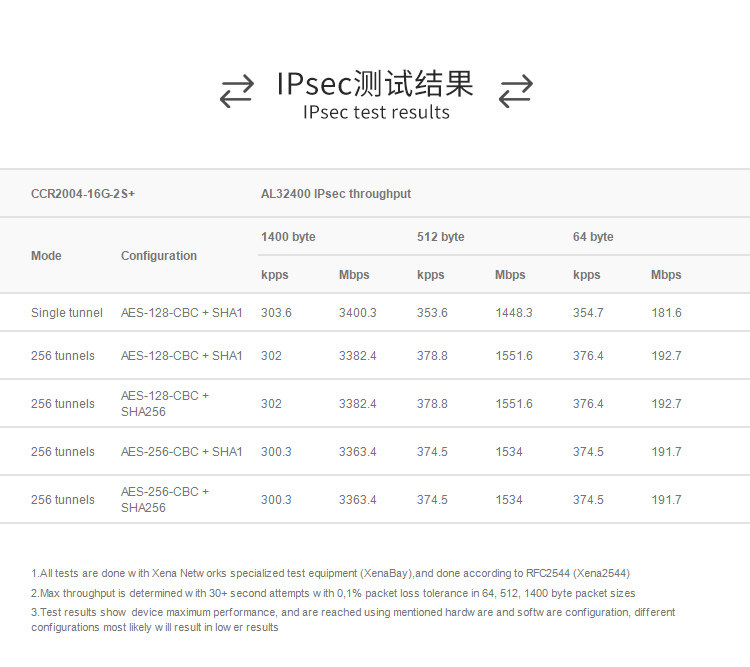
Task: Select the 'AES-256-CBC + SHA256' configuration cell
Action: (165, 500)
